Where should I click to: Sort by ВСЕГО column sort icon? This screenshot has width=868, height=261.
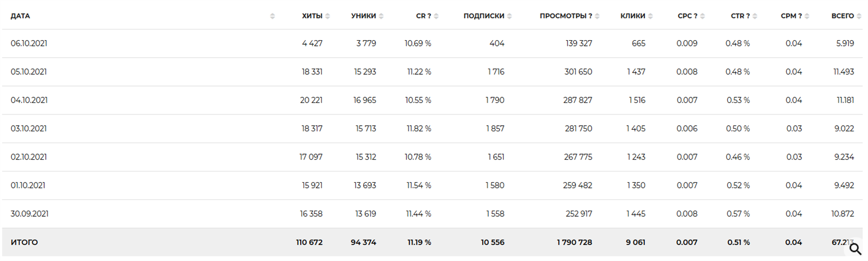[x=859, y=16]
